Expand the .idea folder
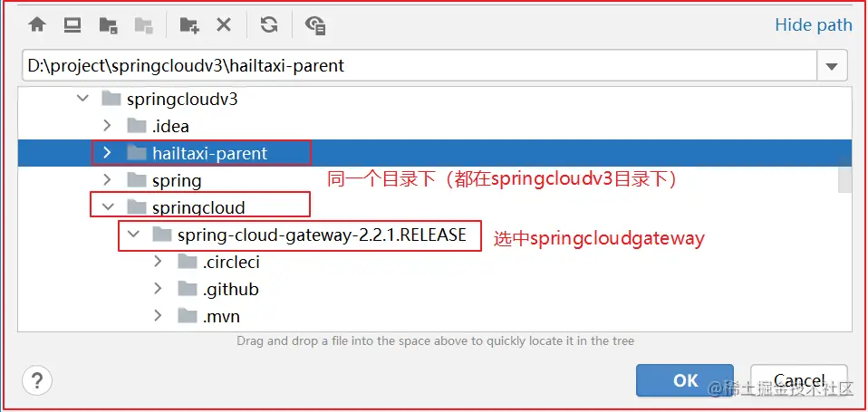Screen dimensions: 868x412 point(108,126)
